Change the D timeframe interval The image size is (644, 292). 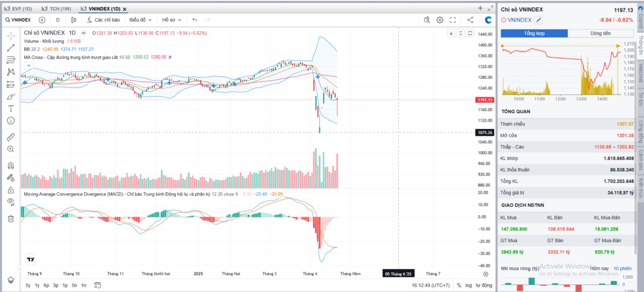[x=58, y=20]
